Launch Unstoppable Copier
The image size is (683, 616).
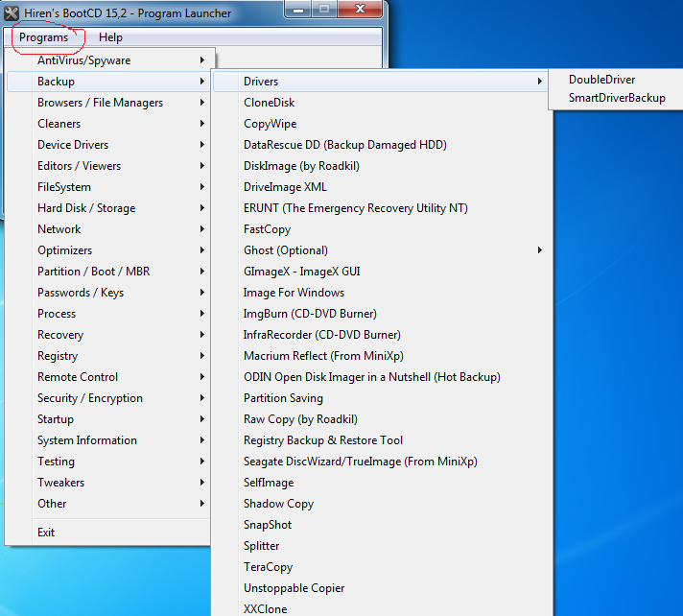pos(381,588)
